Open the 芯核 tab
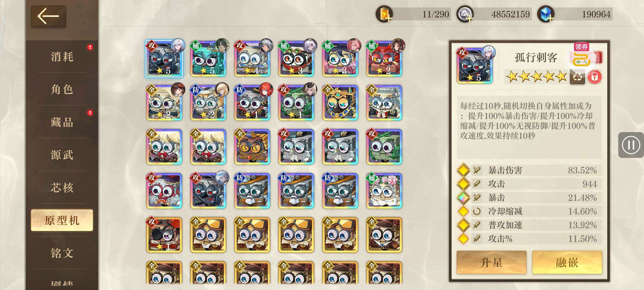 coord(62,187)
